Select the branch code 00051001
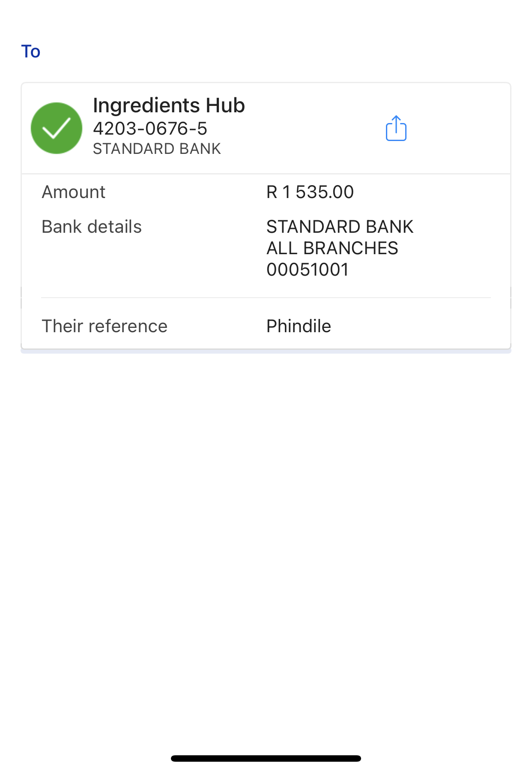 point(308,270)
